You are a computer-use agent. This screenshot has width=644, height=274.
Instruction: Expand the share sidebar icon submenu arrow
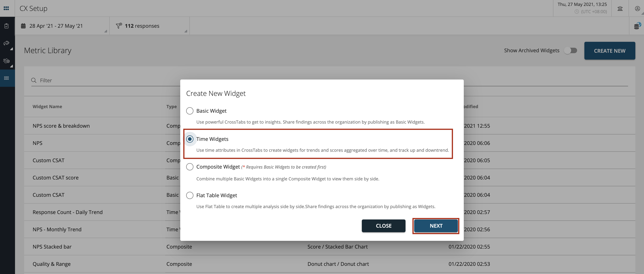point(11,49)
